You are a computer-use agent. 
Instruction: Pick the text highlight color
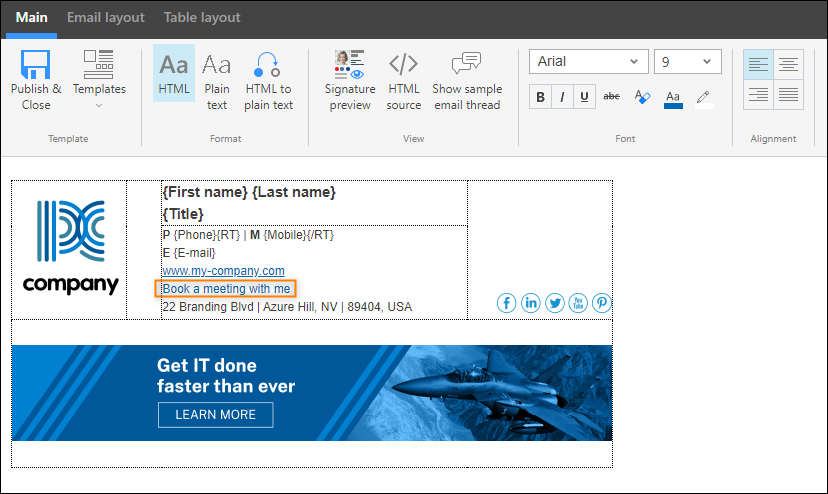pyautogui.click(x=703, y=99)
